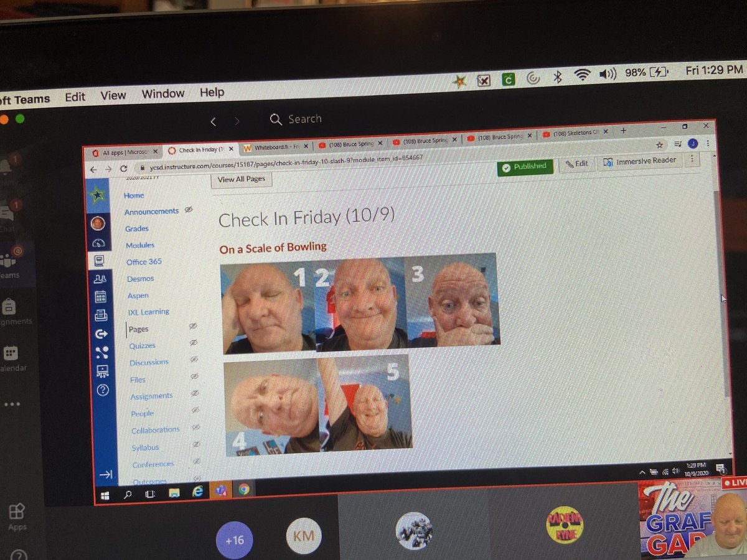747x560 pixels.
Task: Open the macOS View menu
Action: click(113, 95)
